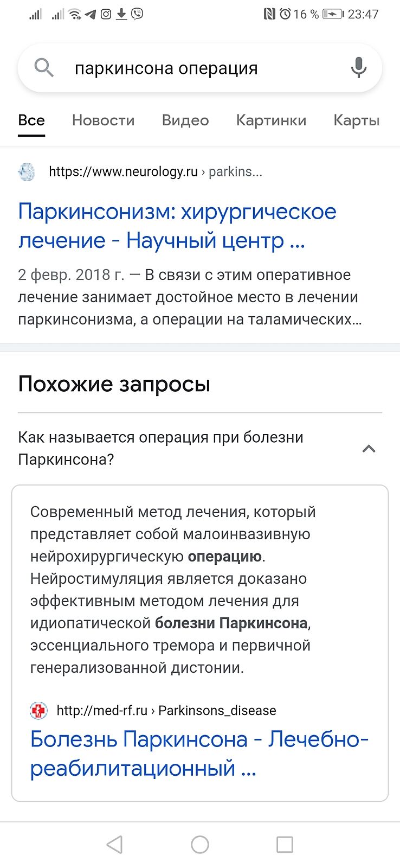The width and height of the screenshot is (400, 868).
Task: Click the med-rf.ru red cross favicon
Action: pos(38,710)
